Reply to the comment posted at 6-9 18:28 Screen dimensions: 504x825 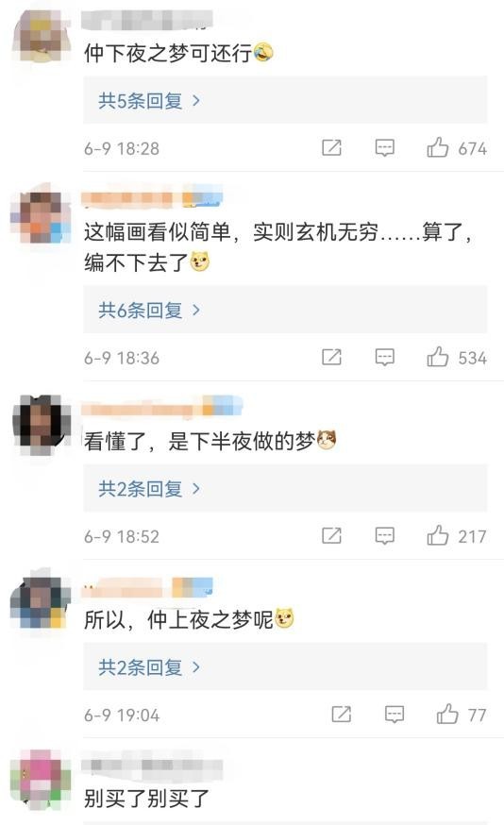[x=384, y=148]
